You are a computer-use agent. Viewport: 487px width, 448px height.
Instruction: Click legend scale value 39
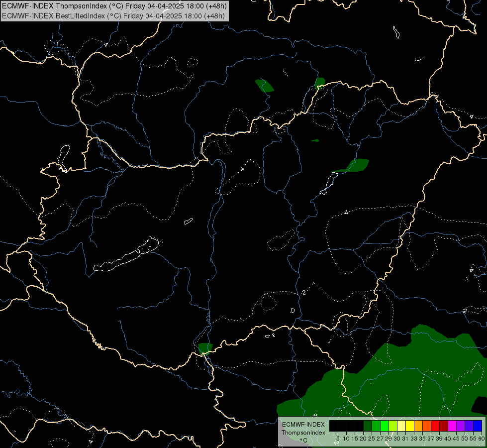(x=439, y=439)
